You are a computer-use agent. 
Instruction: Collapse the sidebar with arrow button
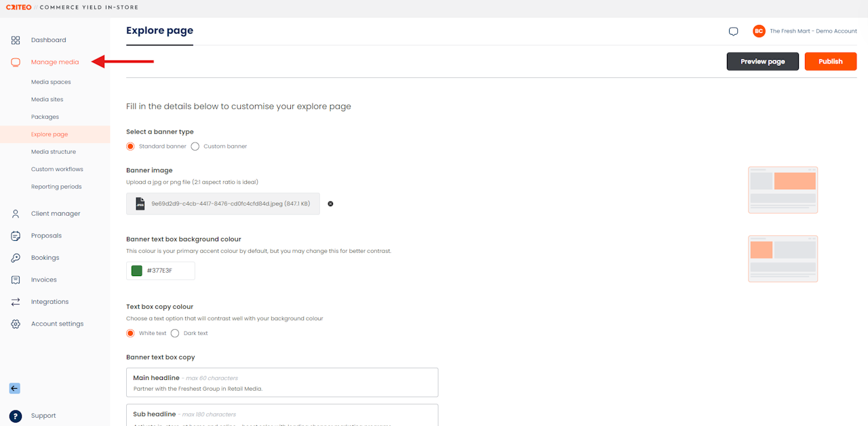tap(15, 389)
